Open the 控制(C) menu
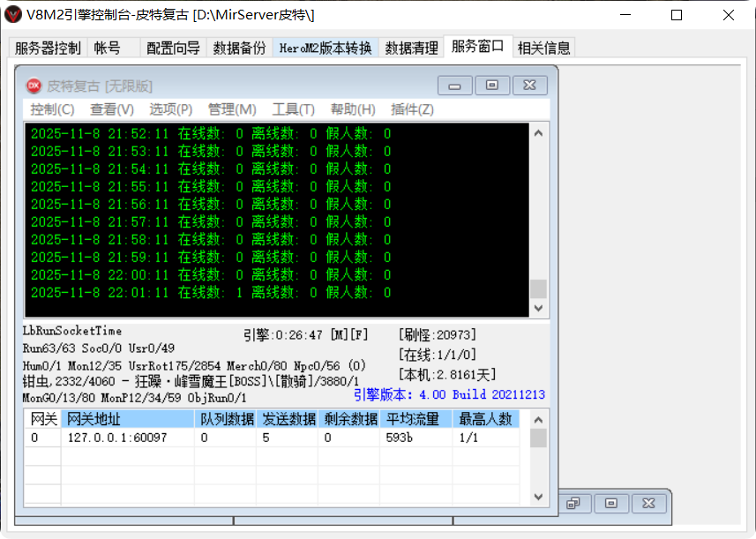This screenshot has height=539, width=756. [x=51, y=109]
